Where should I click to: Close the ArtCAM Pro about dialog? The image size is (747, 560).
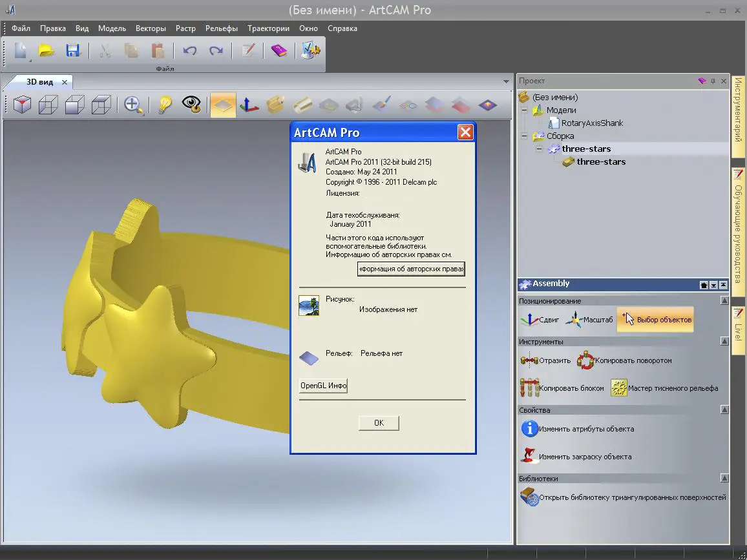[x=465, y=132]
